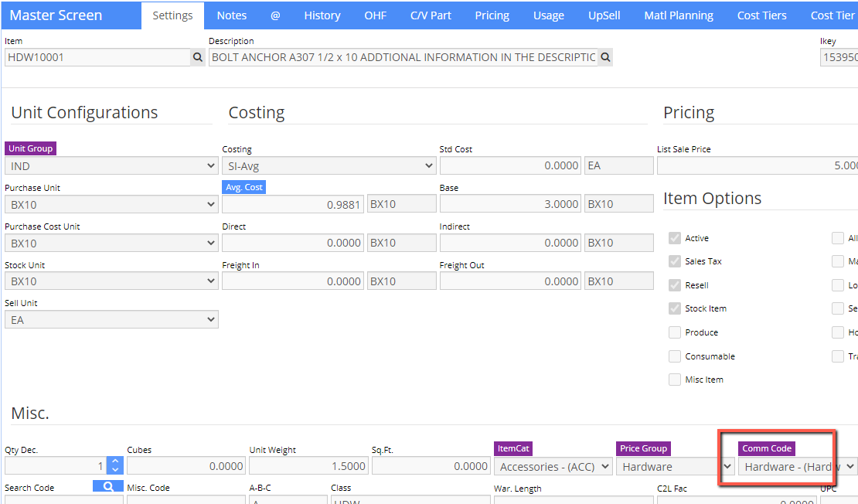The height and width of the screenshot is (504, 858).
Task: Click the Item search magnifier icon
Action: click(x=198, y=57)
